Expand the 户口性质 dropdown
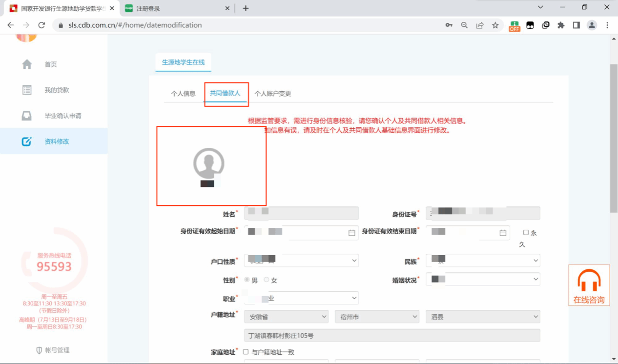Viewport: 618px width, 364px height. click(302, 261)
